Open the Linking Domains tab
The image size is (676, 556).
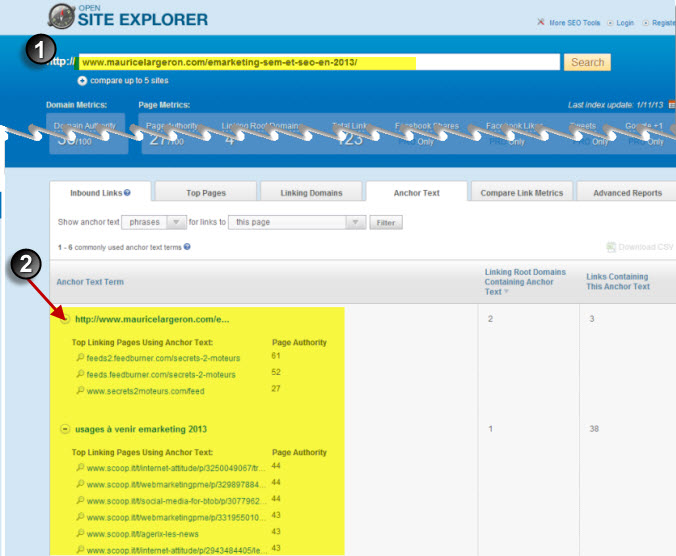coord(311,191)
